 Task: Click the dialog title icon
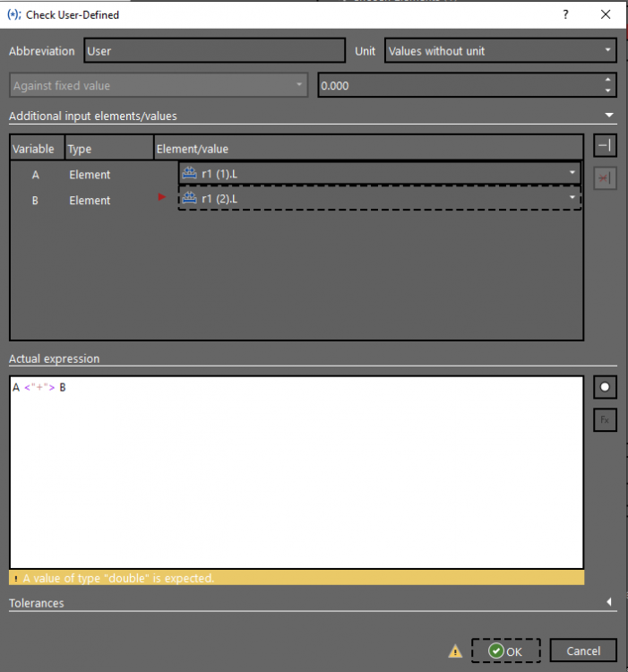coord(14,14)
